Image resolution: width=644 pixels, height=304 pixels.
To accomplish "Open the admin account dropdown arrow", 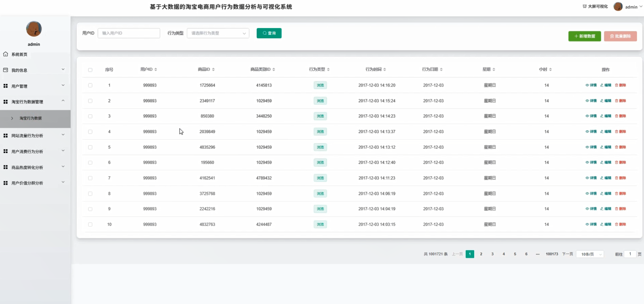I will click(641, 7).
